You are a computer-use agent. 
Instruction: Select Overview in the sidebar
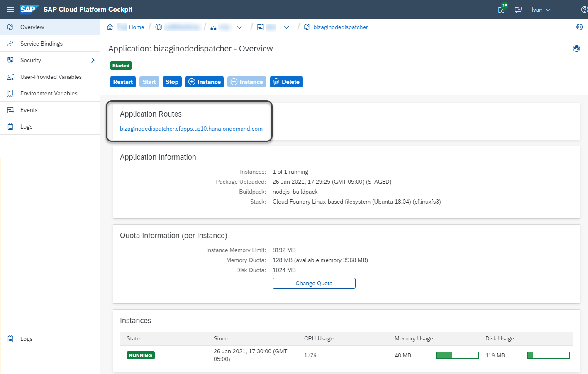50,27
